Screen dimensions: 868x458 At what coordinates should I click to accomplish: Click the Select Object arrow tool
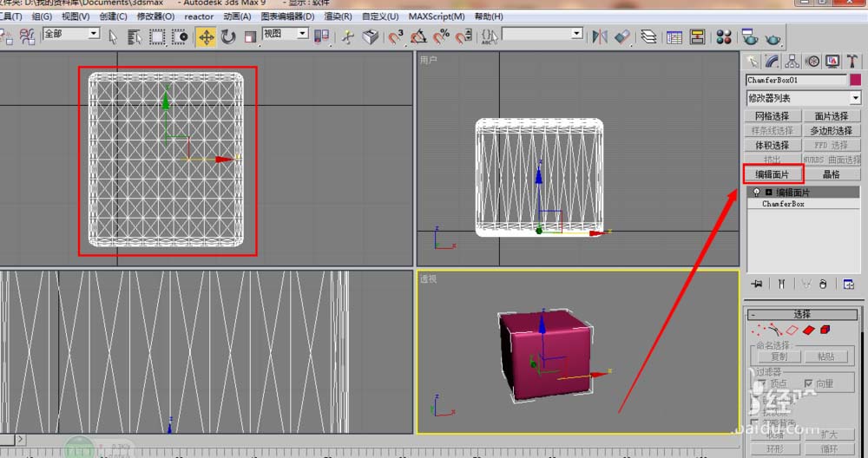point(115,36)
